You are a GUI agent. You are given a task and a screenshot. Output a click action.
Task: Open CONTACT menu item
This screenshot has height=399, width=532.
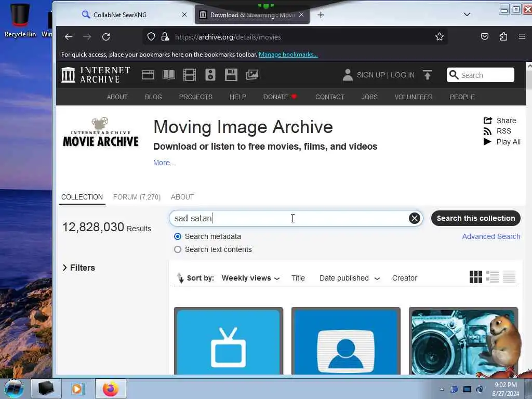point(330,97)
